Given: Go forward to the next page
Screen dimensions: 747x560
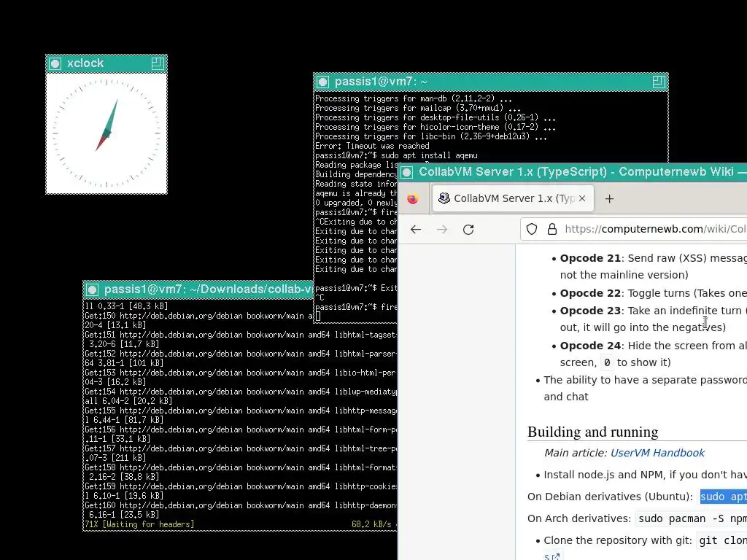Looking at the screenshot, I should [442, 230].
